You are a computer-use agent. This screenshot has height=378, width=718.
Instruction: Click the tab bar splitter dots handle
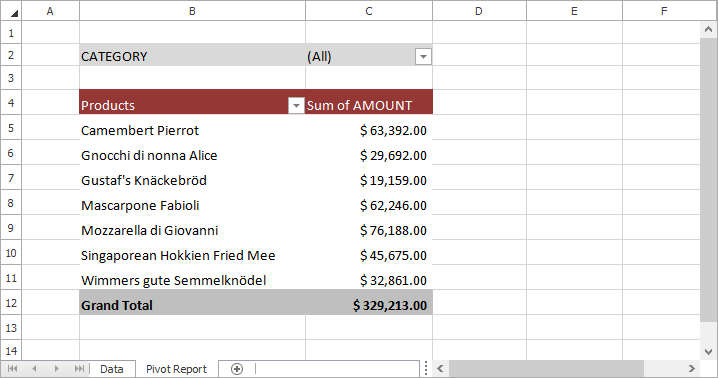tap(426, 368)
